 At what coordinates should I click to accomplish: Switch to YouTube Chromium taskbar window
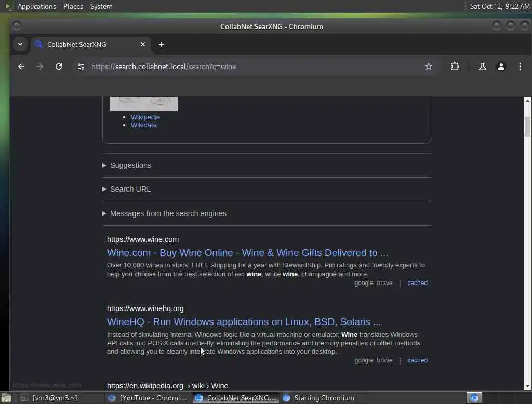147,398
